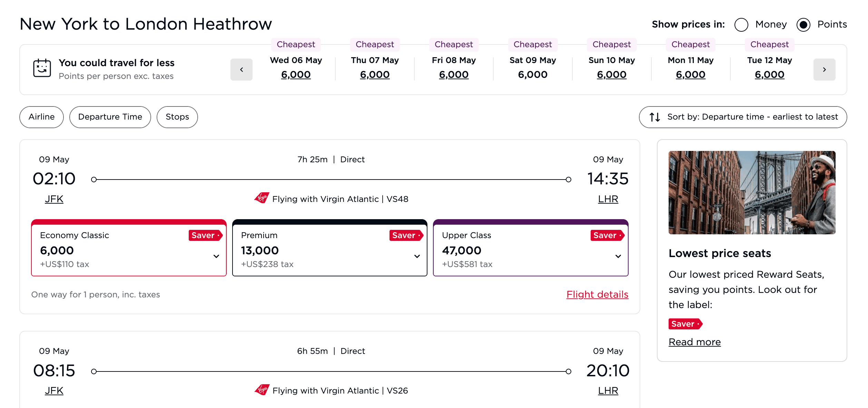Open the Sort by Departure time selector

point(743,117)
